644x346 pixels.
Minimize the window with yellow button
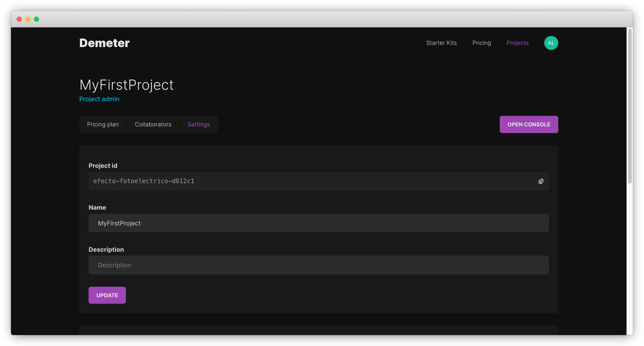coord(28,19)
